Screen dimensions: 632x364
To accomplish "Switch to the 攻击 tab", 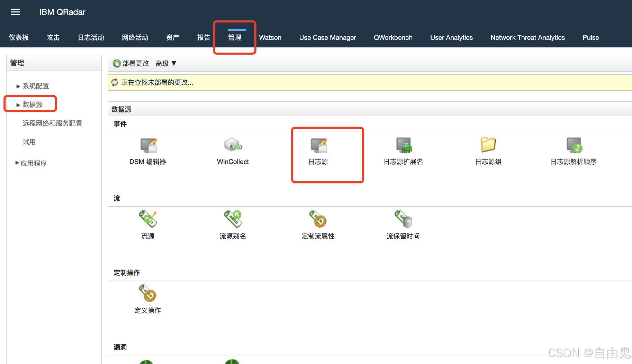I will click(x=53, y=37).
